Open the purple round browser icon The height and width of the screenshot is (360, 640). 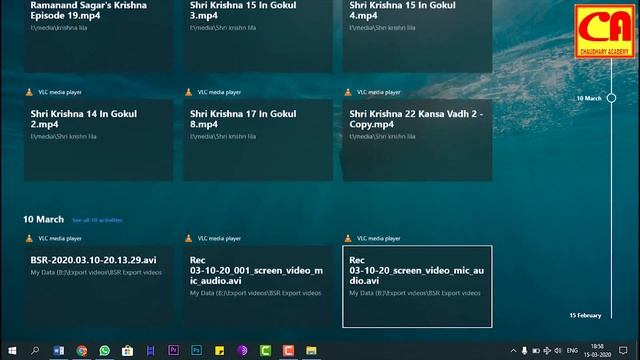coord(242,350)
